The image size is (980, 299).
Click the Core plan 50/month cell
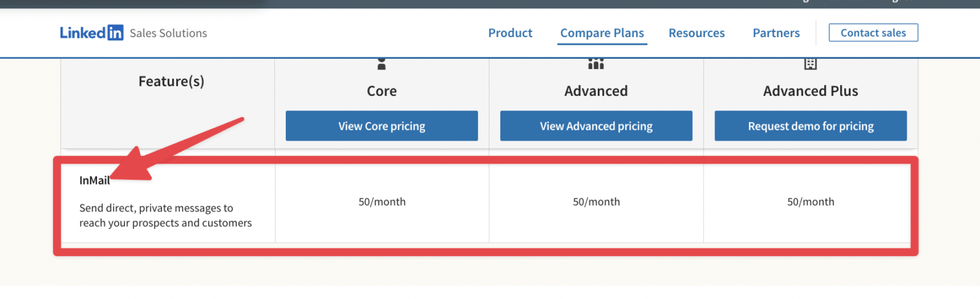382,202
